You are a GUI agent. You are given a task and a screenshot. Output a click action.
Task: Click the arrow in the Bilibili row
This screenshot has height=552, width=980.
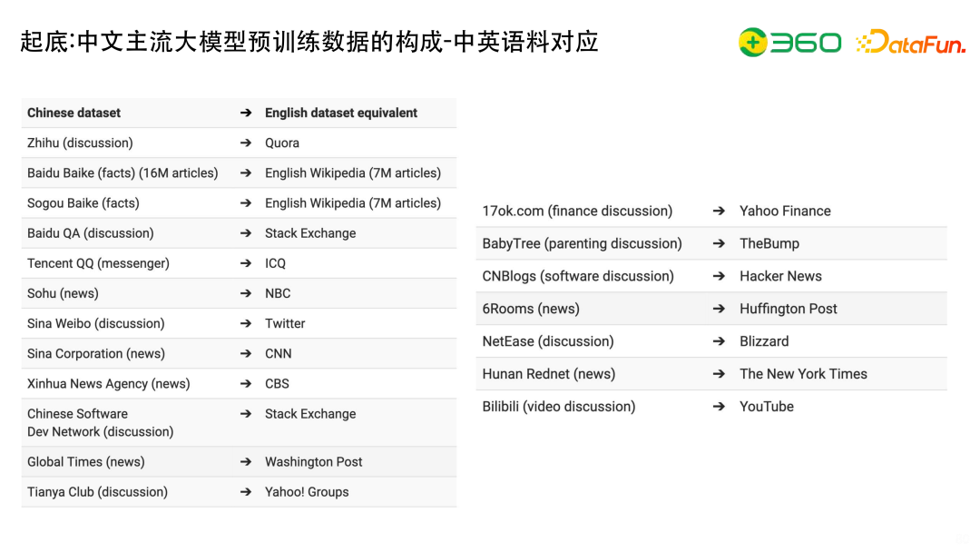click(x=719, y=407)
